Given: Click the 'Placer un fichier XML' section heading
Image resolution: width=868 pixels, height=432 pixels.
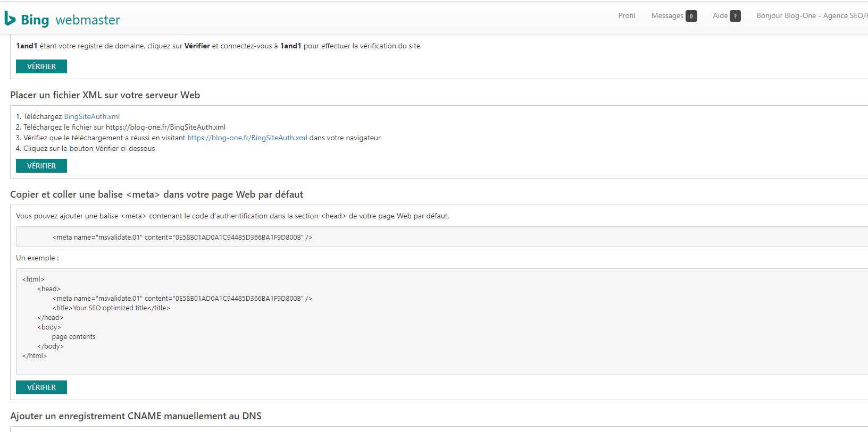Looking at the screenshot, I should [105, 95].
